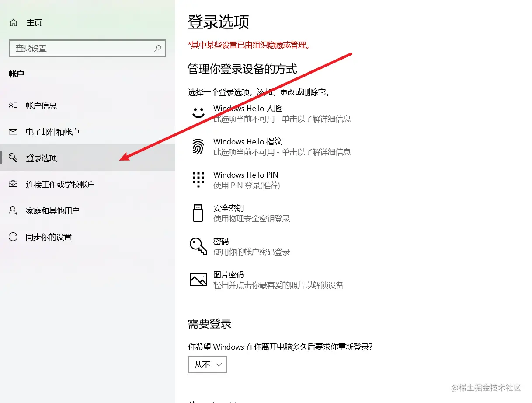532x403 pixels.
Task: Click the 管理你登录设备的方式 heading
Action: pos(243,69)
